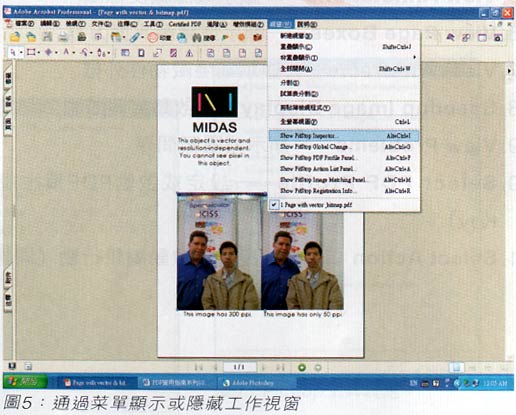Click the EN language indicator in system tray
The height and width of the screenshot is (415, 516).
tap(413, 383)
